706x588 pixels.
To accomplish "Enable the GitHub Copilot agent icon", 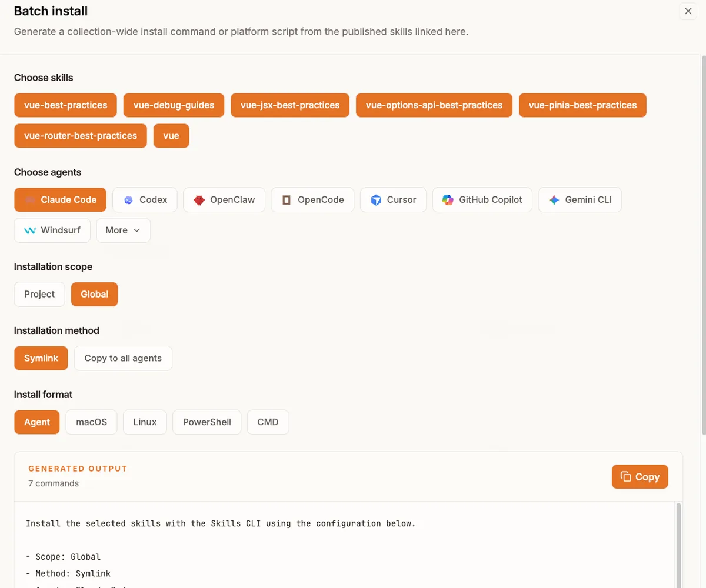I will (x=448, y=200).
